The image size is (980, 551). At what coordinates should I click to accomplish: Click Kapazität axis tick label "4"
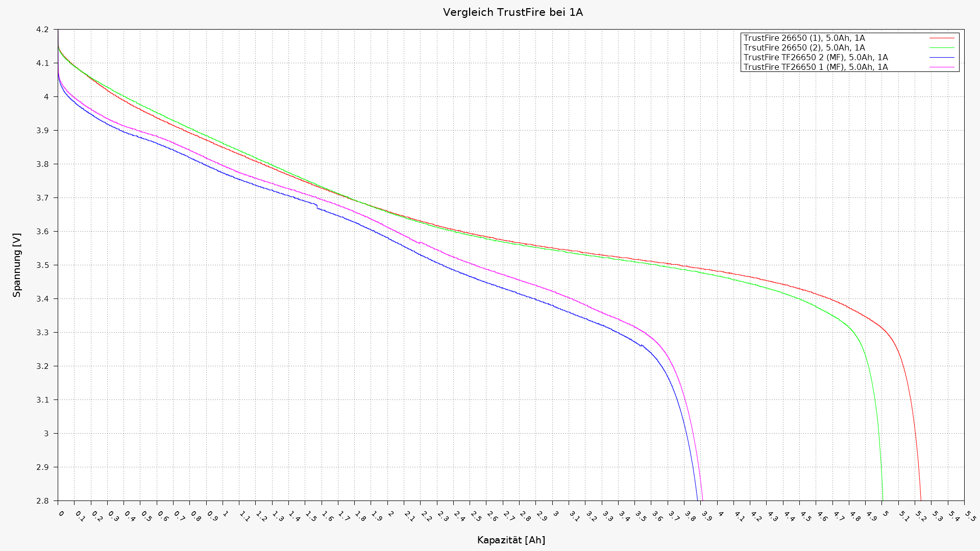(721, 513)
